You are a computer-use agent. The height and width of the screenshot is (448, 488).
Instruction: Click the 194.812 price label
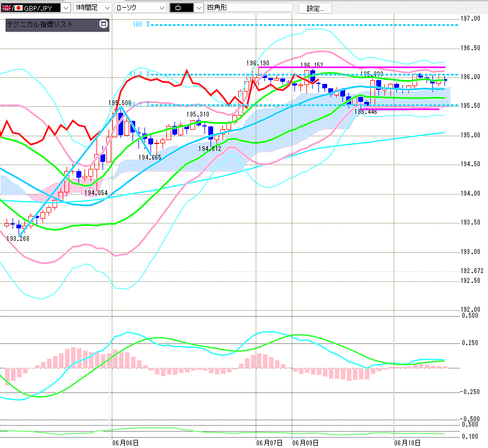(210, 149)
